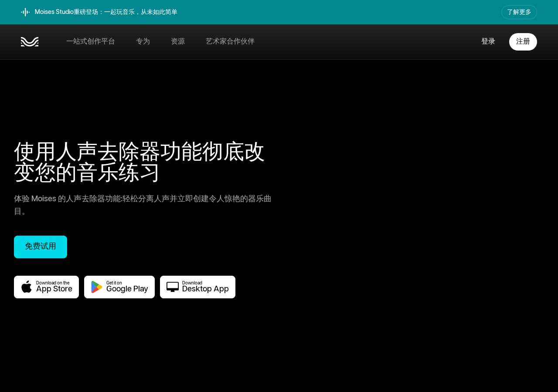Viewport: 558px width, 392px height.
Task: Click 了解更多 in the top banner
Action: (x=519, y=12)
